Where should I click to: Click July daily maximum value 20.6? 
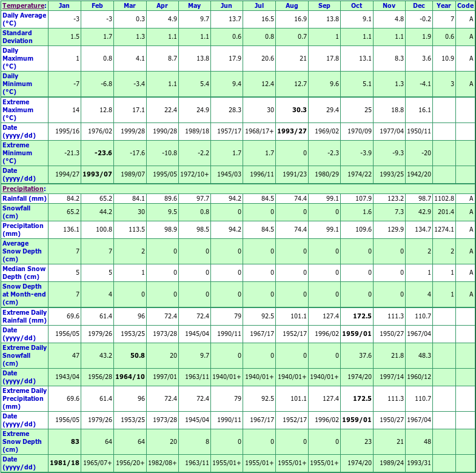point(268,58)
